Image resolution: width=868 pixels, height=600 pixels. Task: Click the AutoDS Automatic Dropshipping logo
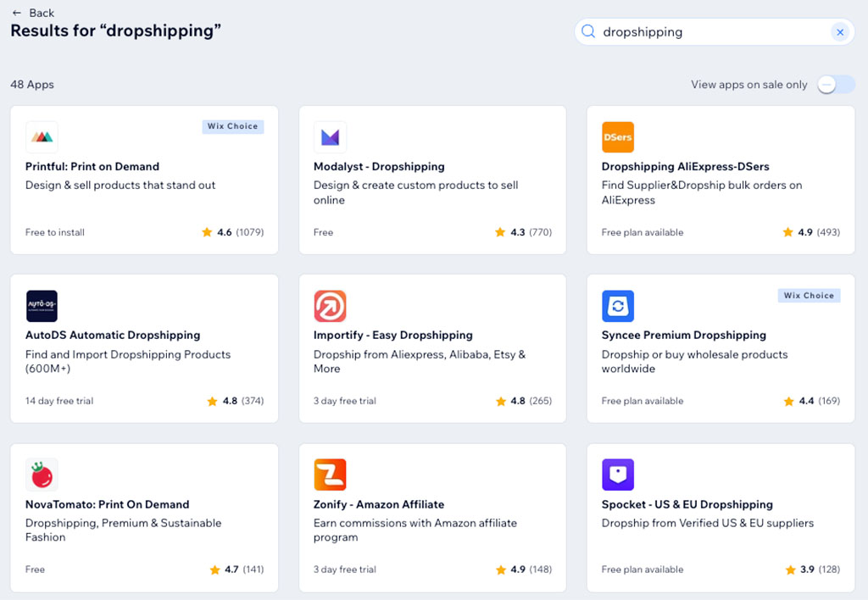click(x=41, y=306)
